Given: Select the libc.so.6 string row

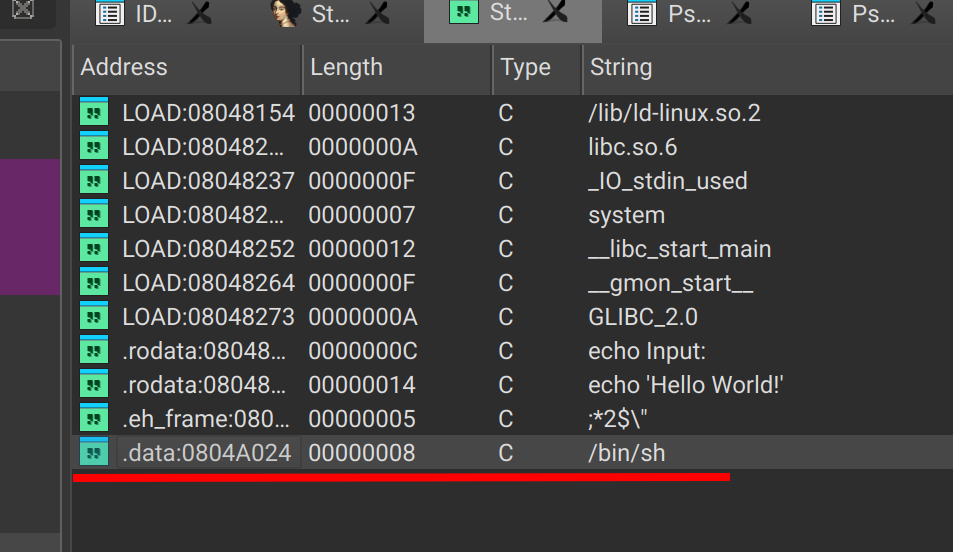Looking at the screenshot, I should coord(632,147).
